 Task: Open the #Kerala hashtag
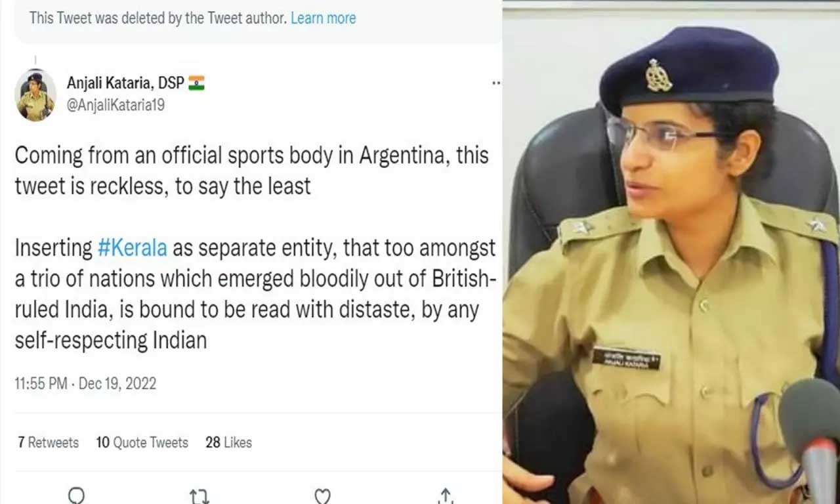tap(133, 248)
